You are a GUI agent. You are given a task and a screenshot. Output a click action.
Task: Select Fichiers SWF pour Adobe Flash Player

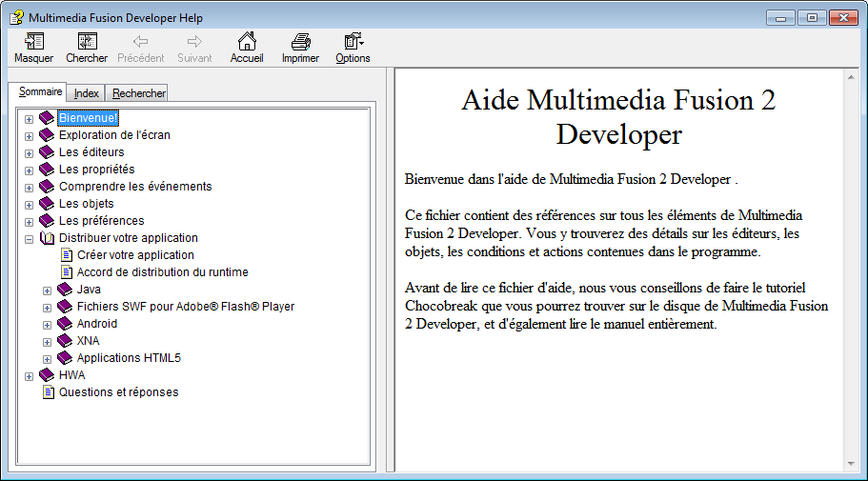(x=185, y=307)
